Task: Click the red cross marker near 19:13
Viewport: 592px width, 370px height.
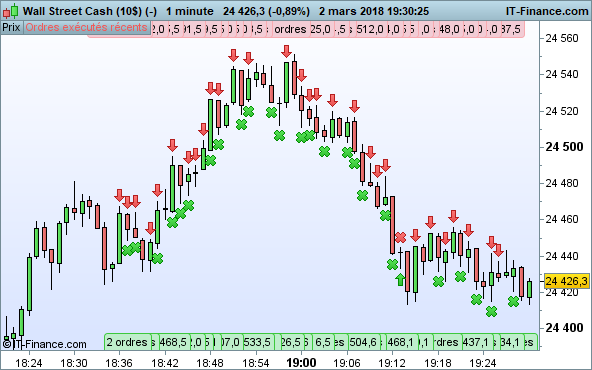Action: (x=400, y=237)
